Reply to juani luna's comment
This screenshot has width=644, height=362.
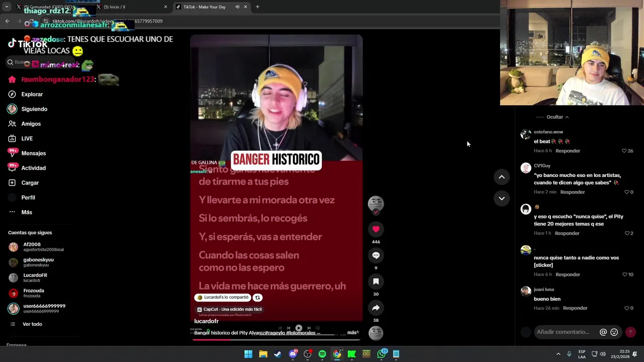[575, 308]
